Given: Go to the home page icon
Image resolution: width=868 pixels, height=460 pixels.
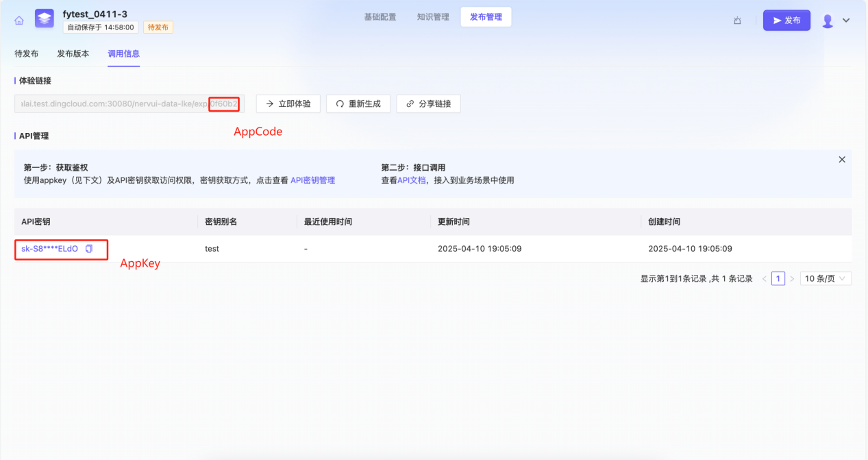Looking at the screenshot, I should [x=19, y=21].
